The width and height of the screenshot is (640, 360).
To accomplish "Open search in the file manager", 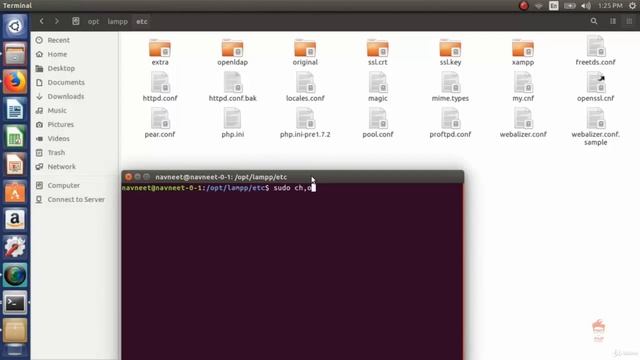I will 594,21.
